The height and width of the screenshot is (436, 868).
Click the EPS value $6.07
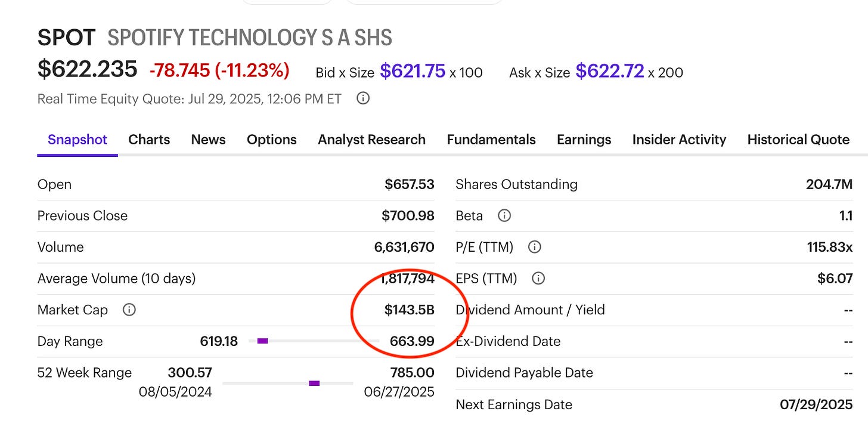point(835,279)
